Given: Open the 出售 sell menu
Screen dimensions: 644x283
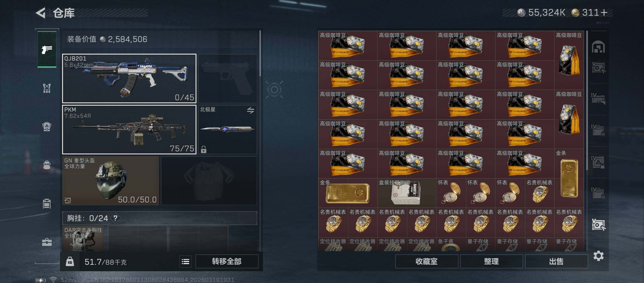Looking at the screenshot, I should point(556,262).
